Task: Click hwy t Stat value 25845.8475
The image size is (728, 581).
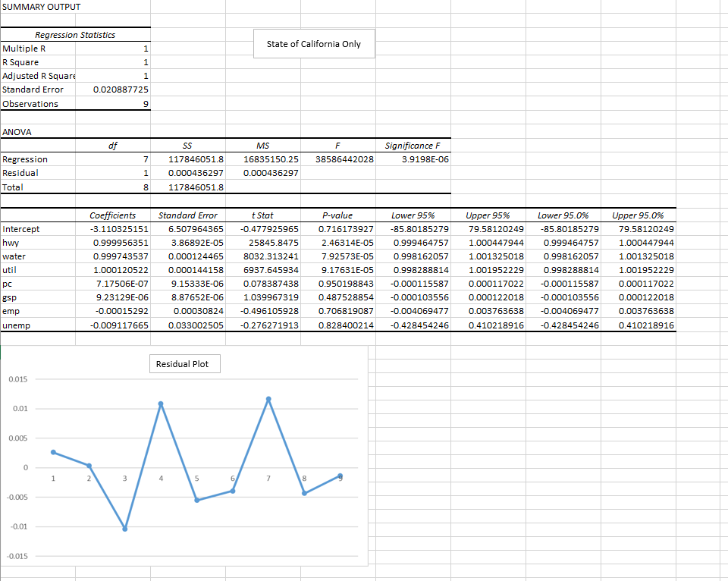Action: coord(263,243)
